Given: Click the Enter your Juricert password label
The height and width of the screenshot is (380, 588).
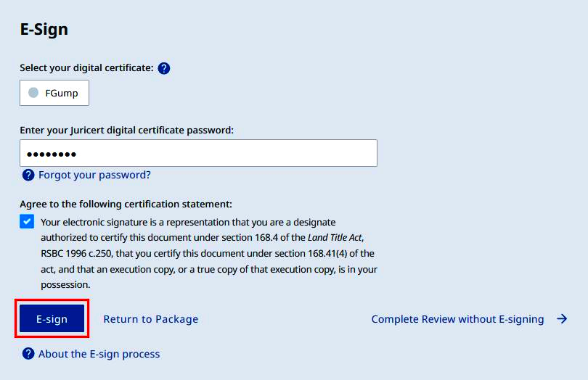Looking at the screenshot, I should [127, 130].
